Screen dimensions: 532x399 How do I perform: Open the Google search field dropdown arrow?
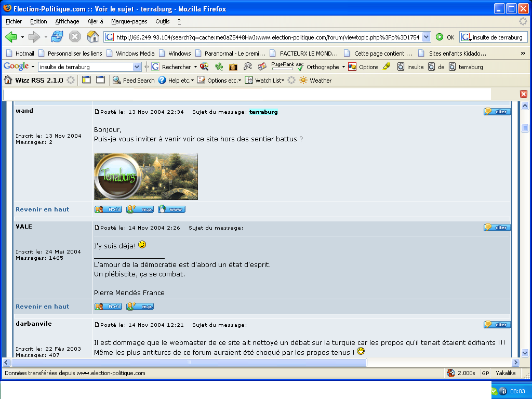pos(137,67)
